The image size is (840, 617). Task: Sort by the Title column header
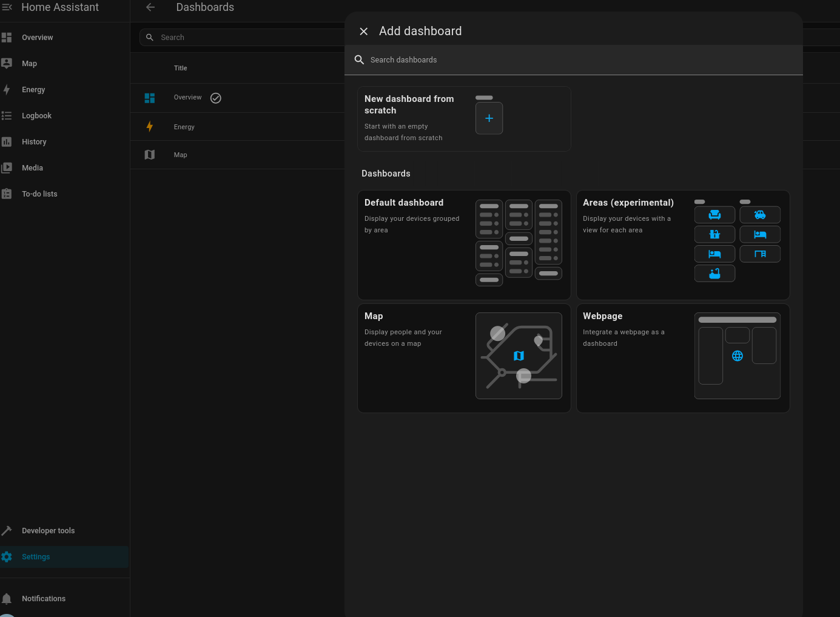pyautogui.click(x=181, y=69)
